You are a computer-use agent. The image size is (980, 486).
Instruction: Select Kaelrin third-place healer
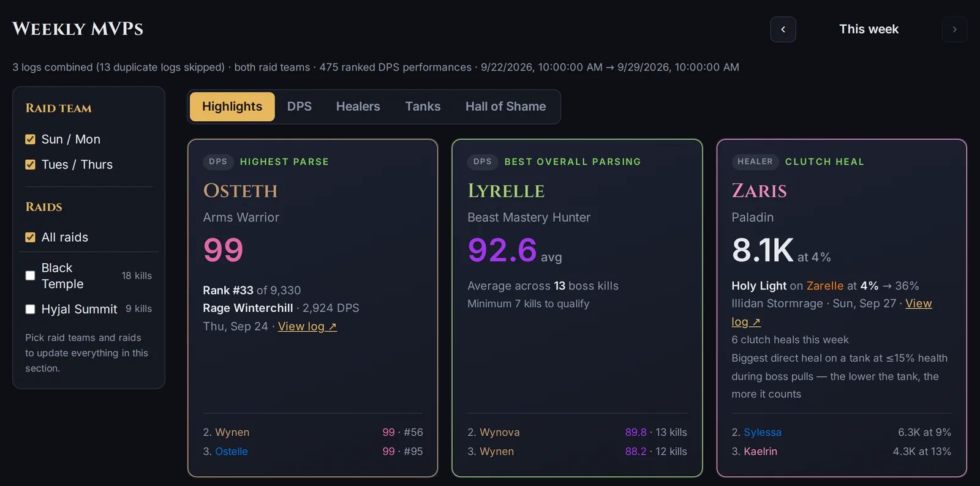pos(760,451)
